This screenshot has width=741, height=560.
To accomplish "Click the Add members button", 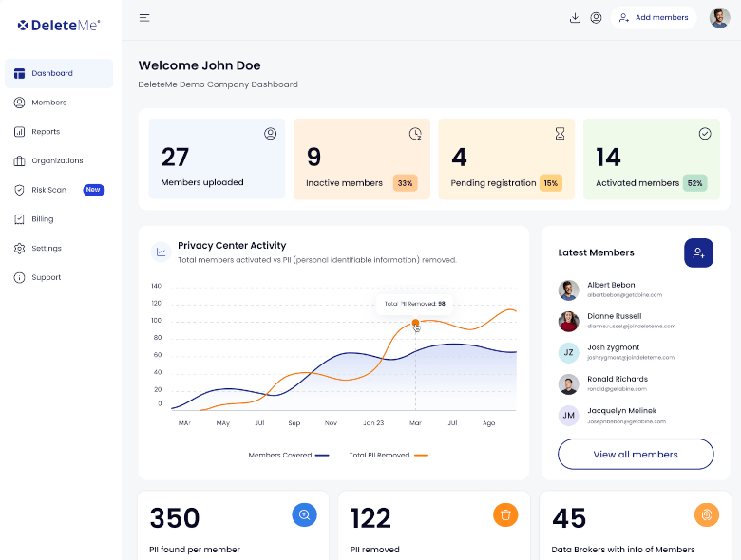I will [x=654, y=17].
